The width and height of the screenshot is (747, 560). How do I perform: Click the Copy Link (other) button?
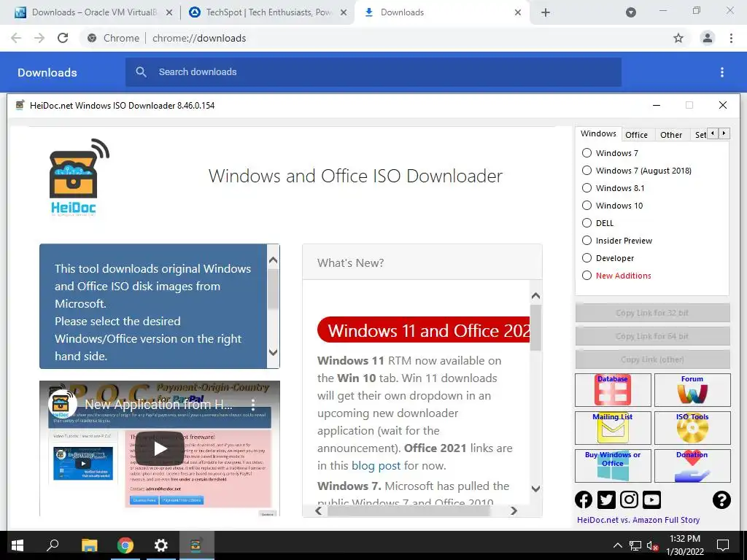(x=652, y=359)
